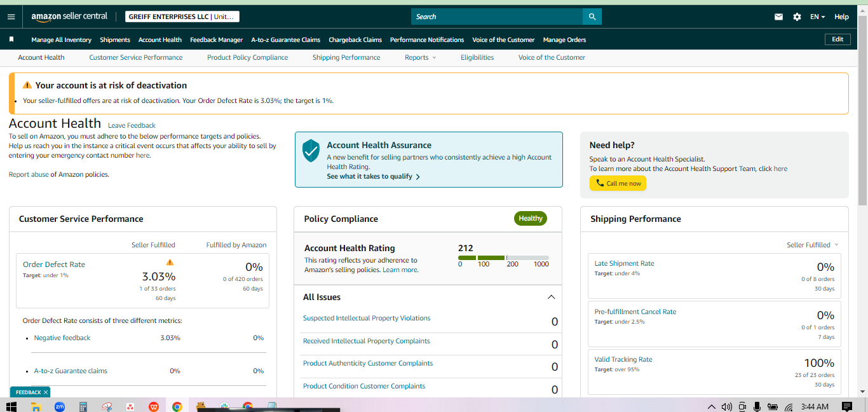Open Zoom from the taskbar

pyautogui.click(x=60, y=406)
